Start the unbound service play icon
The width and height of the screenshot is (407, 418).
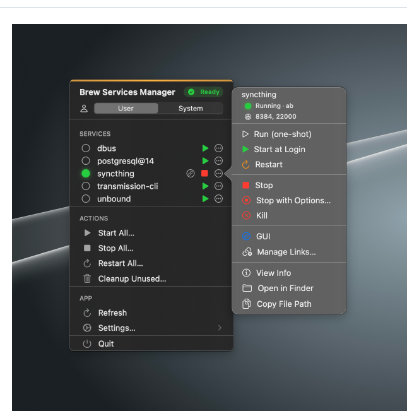click(205, 199)
